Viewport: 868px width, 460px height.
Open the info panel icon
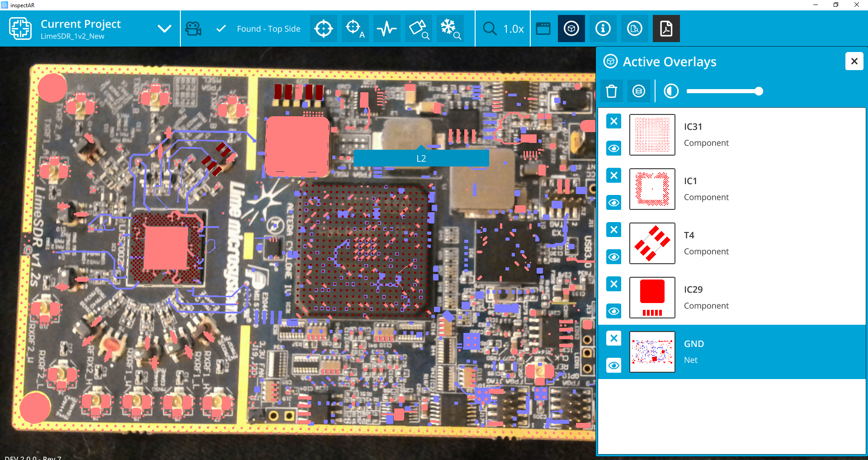[x=603, y=28]
